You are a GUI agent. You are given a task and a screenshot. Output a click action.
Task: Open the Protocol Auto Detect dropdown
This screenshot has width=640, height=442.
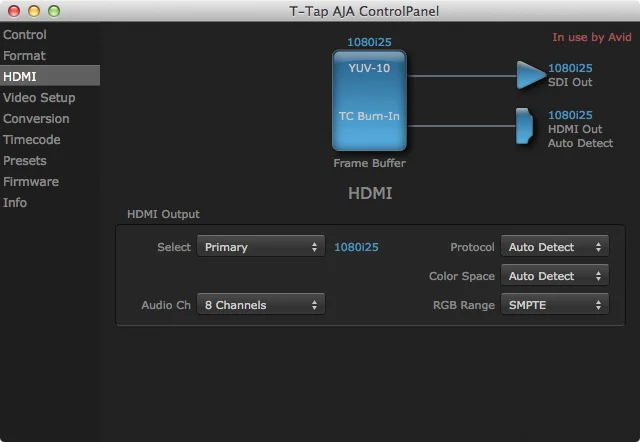coord(555,247)
